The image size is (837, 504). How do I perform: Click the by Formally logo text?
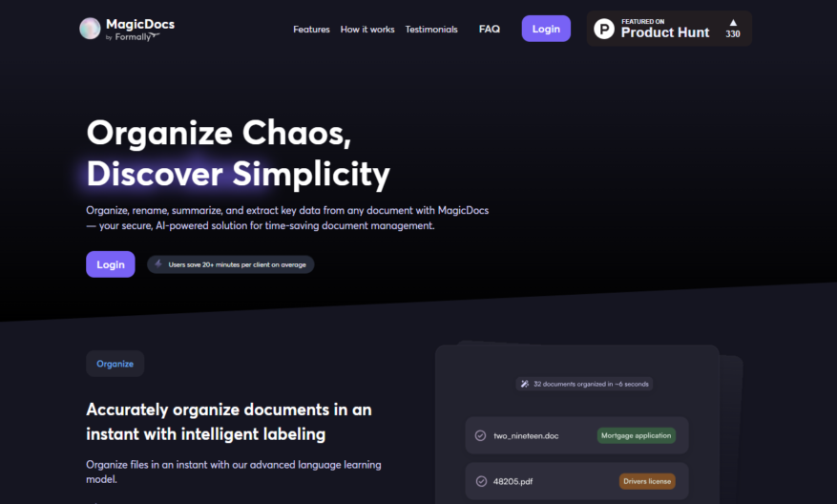pyautogui.click(x=133, y=37)
